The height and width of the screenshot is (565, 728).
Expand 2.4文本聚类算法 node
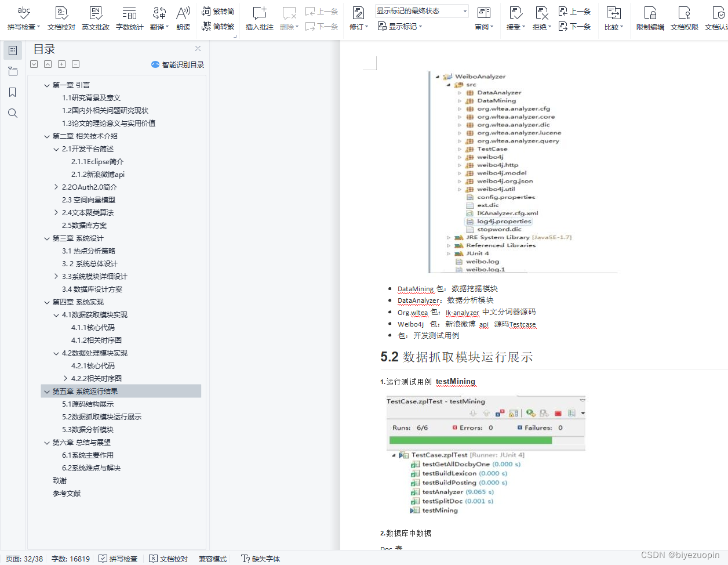[56, 213]
